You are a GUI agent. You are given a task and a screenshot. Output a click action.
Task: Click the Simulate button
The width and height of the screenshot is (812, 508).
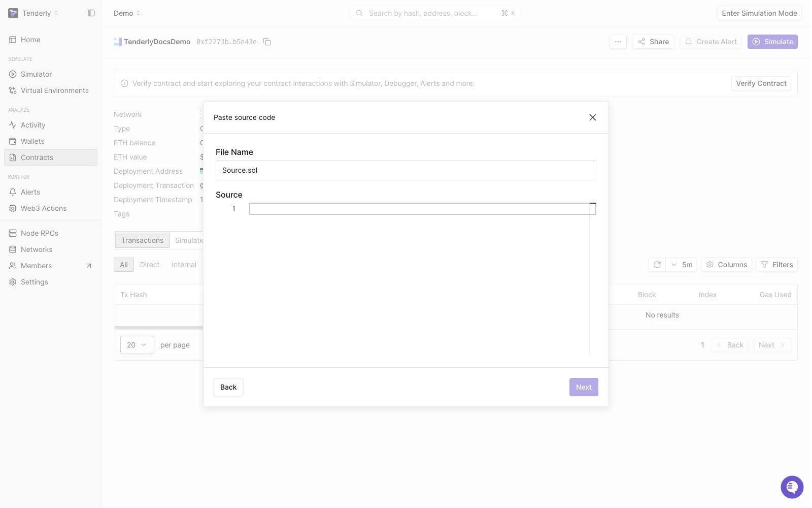[772, 42]
